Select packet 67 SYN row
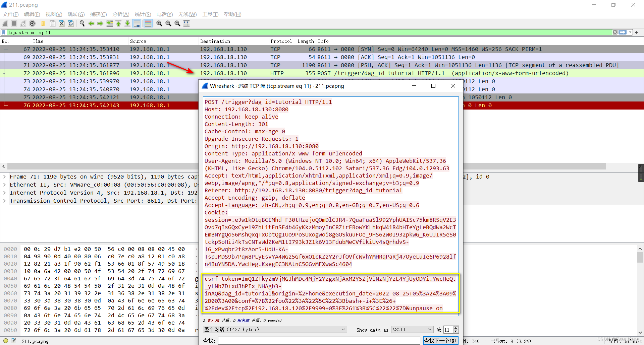 (322, 49)
